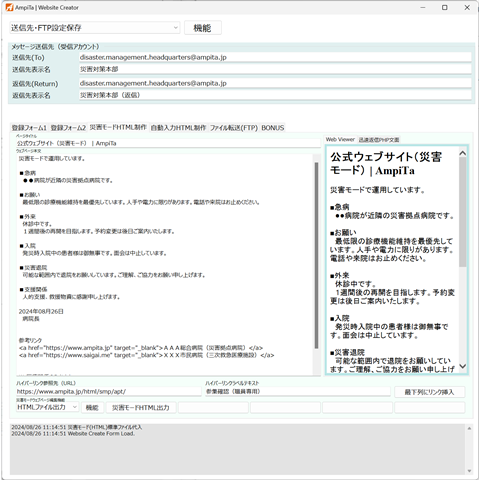Click the hyperlink label text field

[x=298, y=392]
